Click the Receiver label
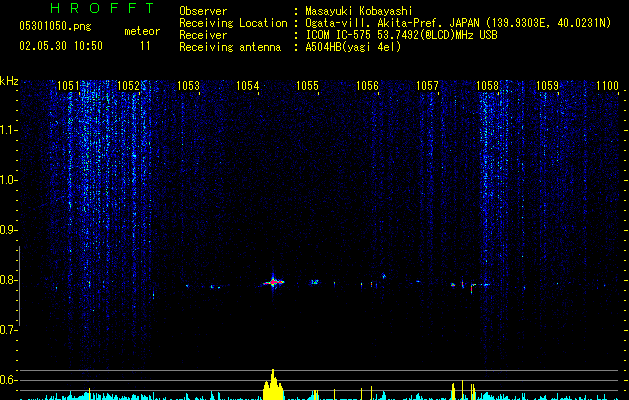Screen dimensions: 629x400 tap(203, 35)
